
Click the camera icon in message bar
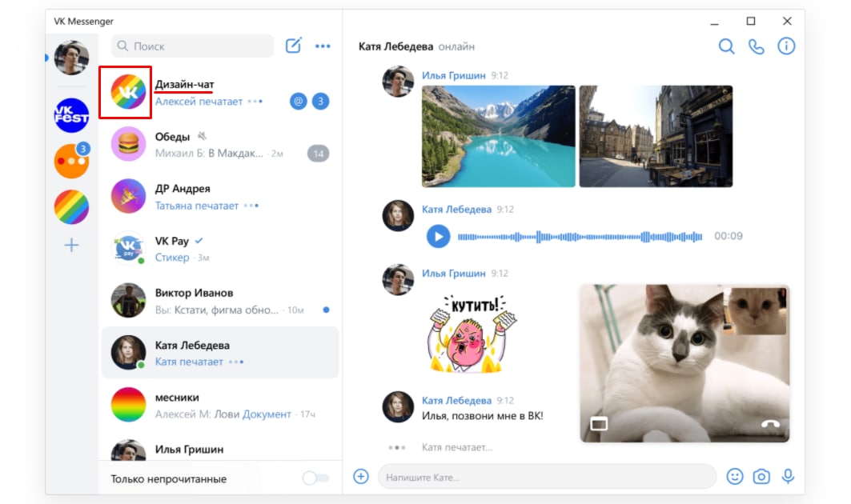[x=761, y=476]
